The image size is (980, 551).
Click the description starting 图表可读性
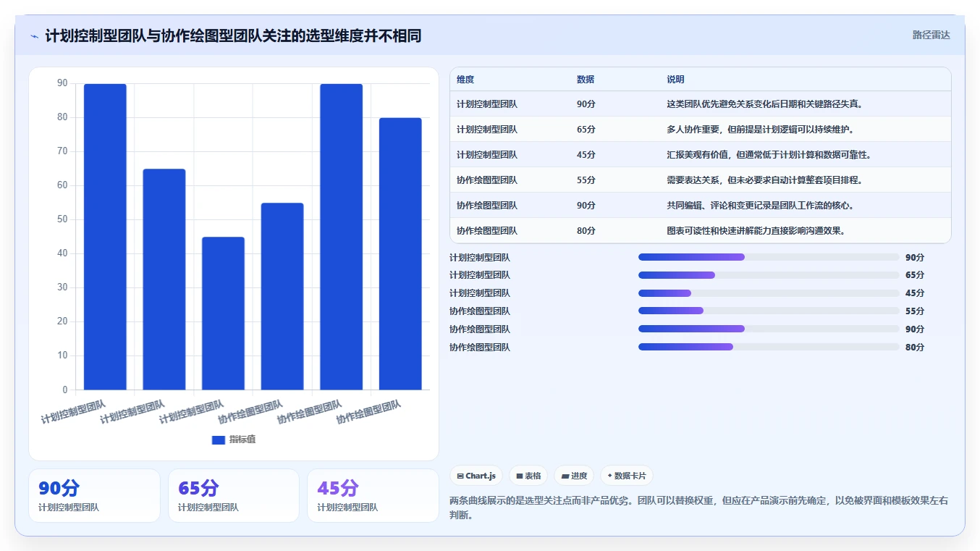pyautogui.click(x=756, y=231)
